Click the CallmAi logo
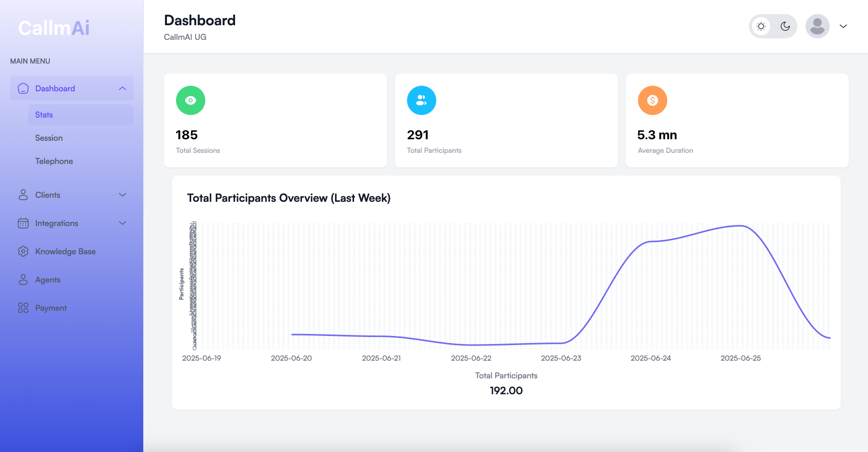This screenshot has height=452, width=868. point(54,28)
